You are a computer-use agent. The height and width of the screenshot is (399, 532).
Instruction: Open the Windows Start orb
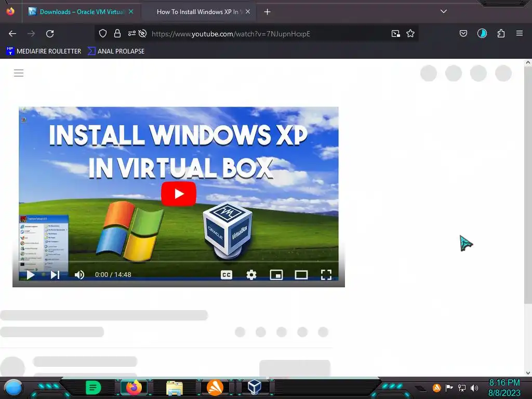coord(13,388)
